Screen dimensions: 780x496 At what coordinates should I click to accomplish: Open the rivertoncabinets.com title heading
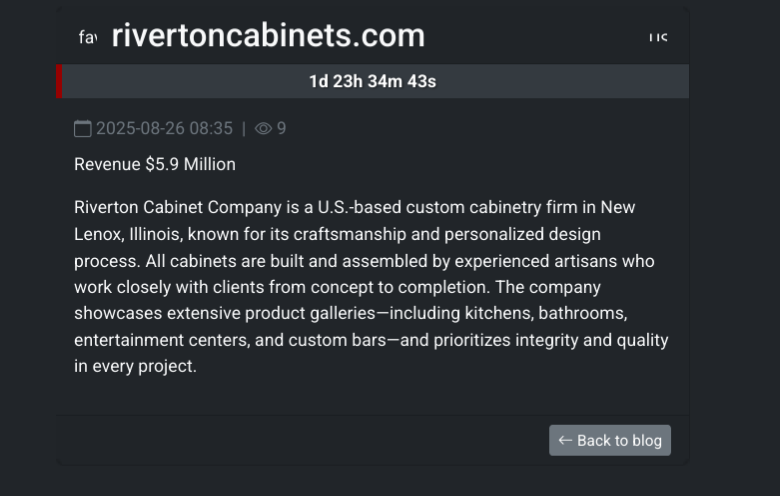(268, 36)
